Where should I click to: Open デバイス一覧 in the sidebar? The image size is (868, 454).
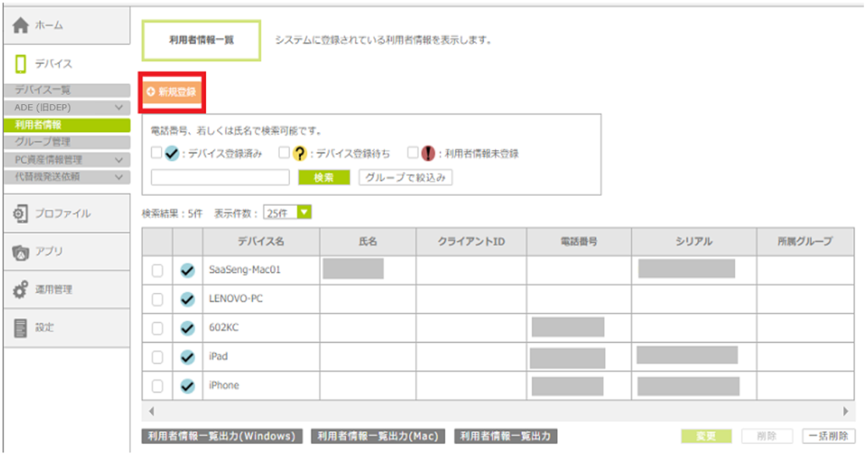tap(42, 90)
